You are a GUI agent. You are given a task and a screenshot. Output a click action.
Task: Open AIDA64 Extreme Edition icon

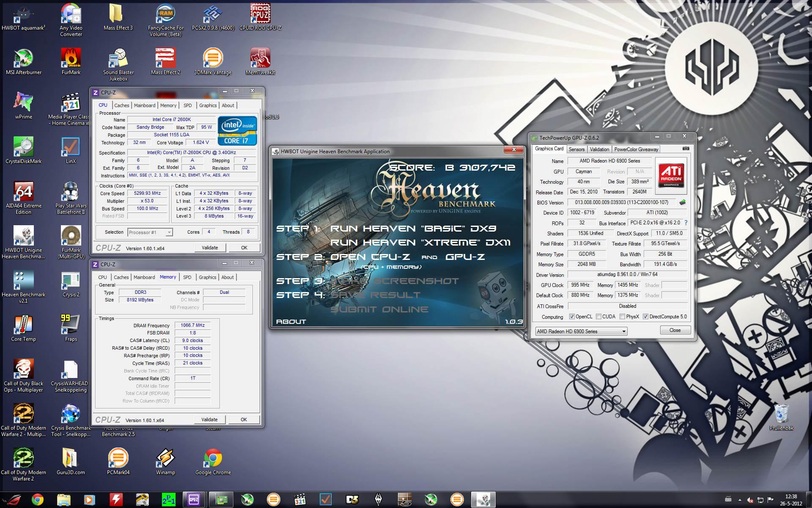[x=24, y=198]
